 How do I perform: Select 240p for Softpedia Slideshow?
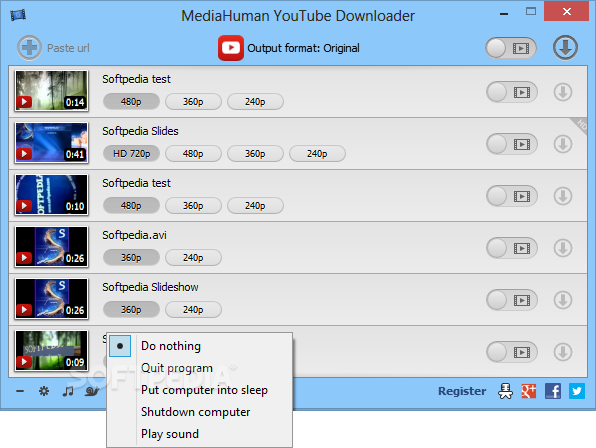[x=193, y=310]
